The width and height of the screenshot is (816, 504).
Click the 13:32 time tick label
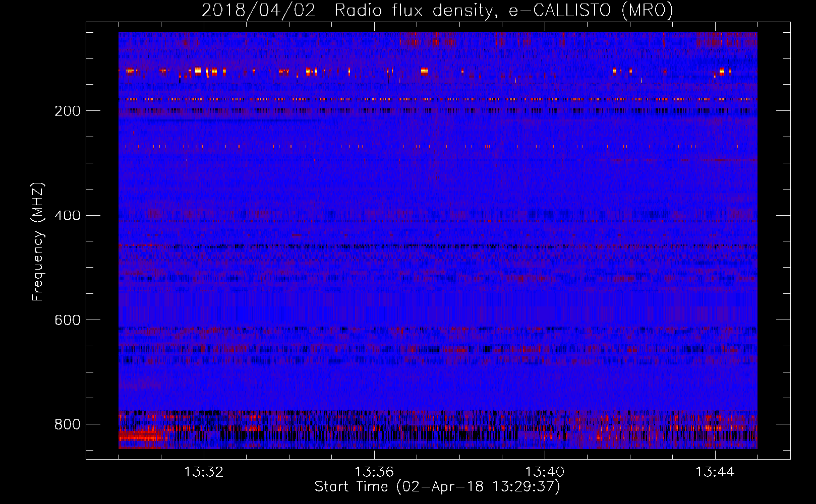pyautogui.click(x=204, y=472)
